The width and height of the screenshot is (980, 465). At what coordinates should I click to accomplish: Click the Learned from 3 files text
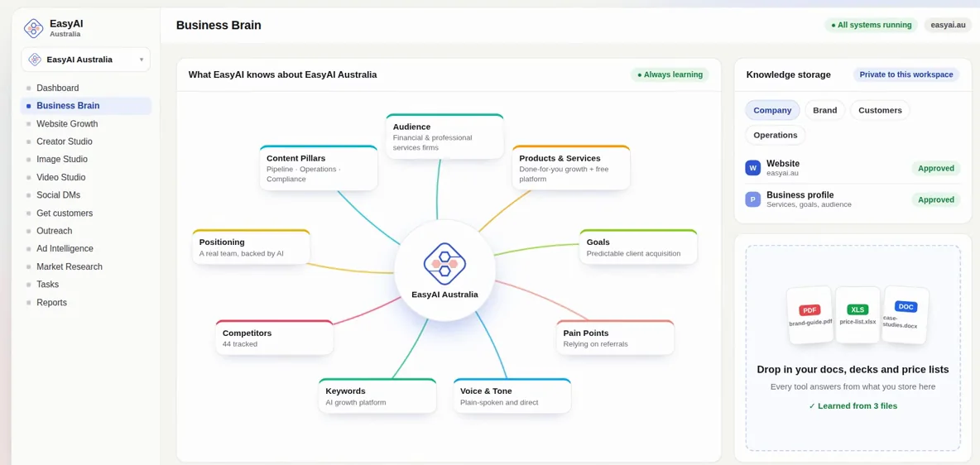pos(853,406)
